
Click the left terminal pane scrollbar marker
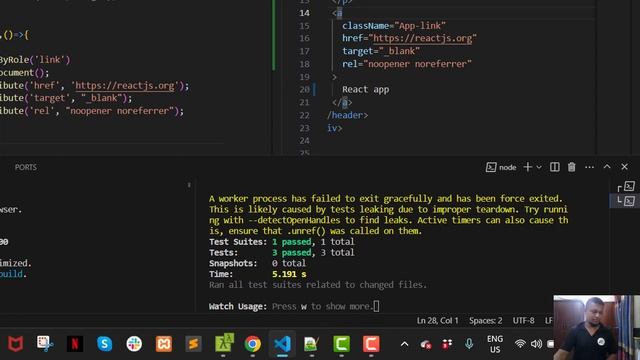189,185
